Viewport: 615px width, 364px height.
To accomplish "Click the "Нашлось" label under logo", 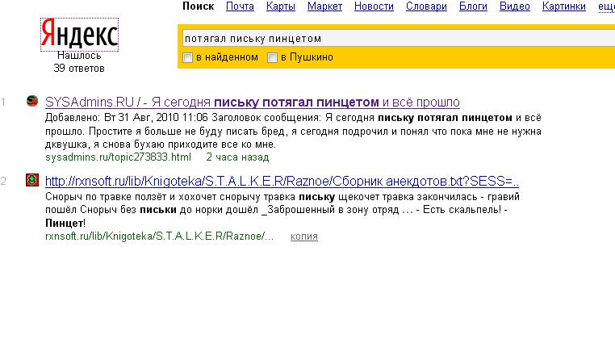I will [79, 56].
